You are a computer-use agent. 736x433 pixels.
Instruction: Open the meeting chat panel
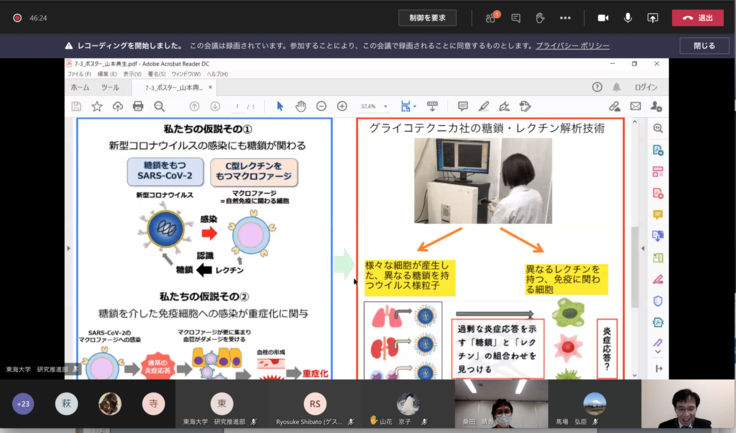516,18
